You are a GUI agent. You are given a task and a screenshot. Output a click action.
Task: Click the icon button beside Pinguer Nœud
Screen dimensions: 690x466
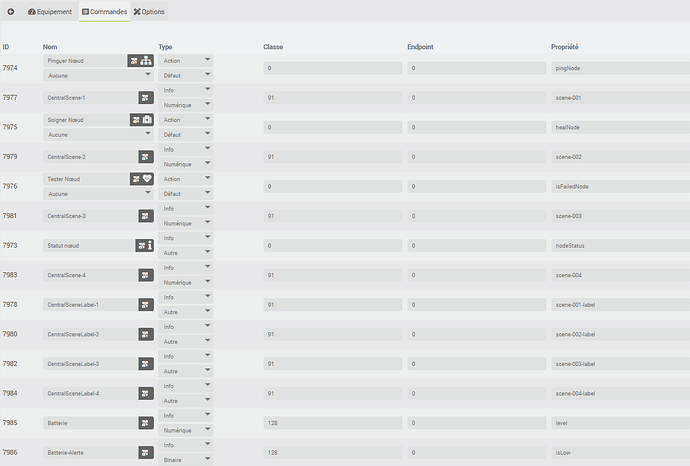[140, 61]
